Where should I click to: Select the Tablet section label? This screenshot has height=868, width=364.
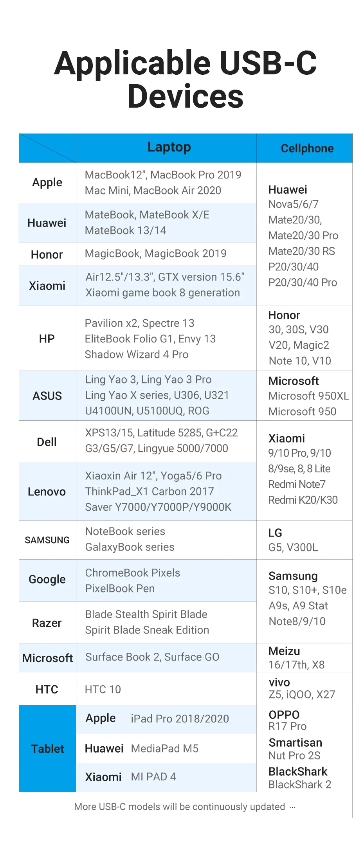coord(47,749)
